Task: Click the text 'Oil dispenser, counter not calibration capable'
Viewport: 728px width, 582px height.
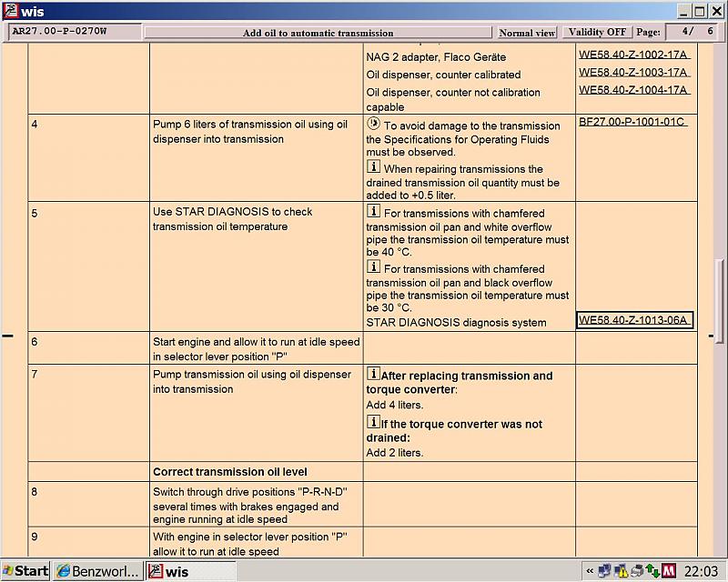Action: (453, 99)
